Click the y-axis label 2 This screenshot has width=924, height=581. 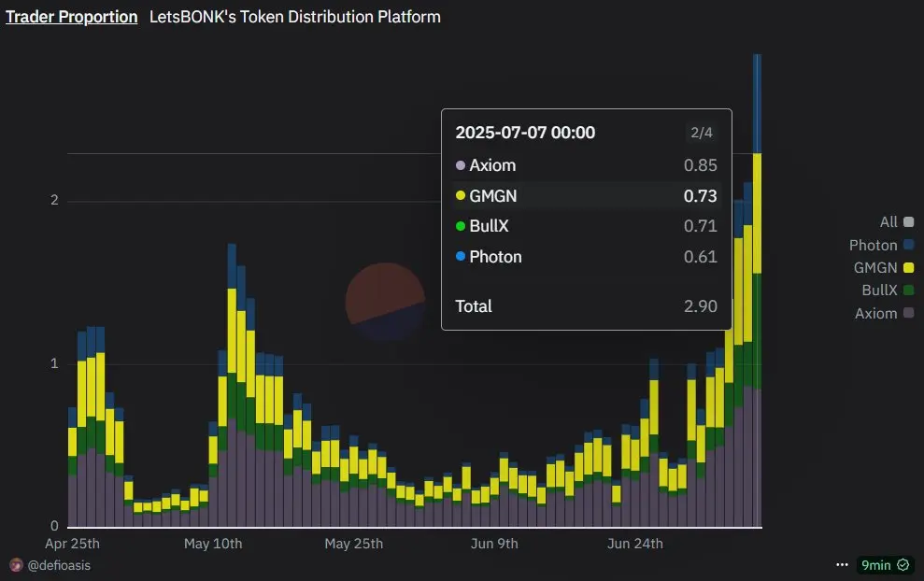pos(54,200)
